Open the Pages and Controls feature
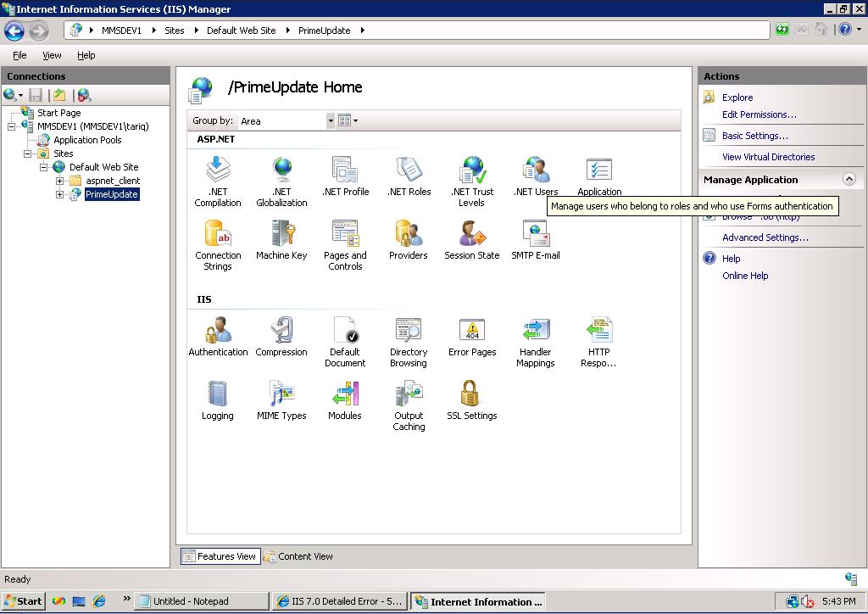 346,245
